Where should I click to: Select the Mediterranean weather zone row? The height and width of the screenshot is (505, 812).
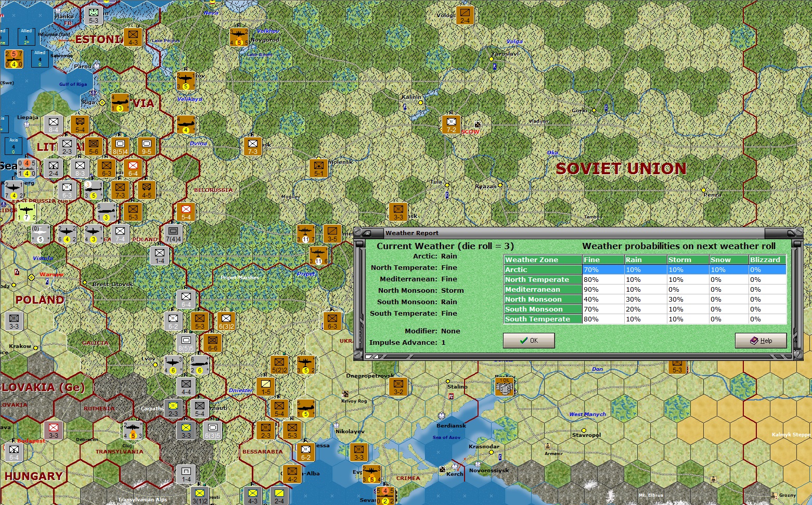coord(645,289)
